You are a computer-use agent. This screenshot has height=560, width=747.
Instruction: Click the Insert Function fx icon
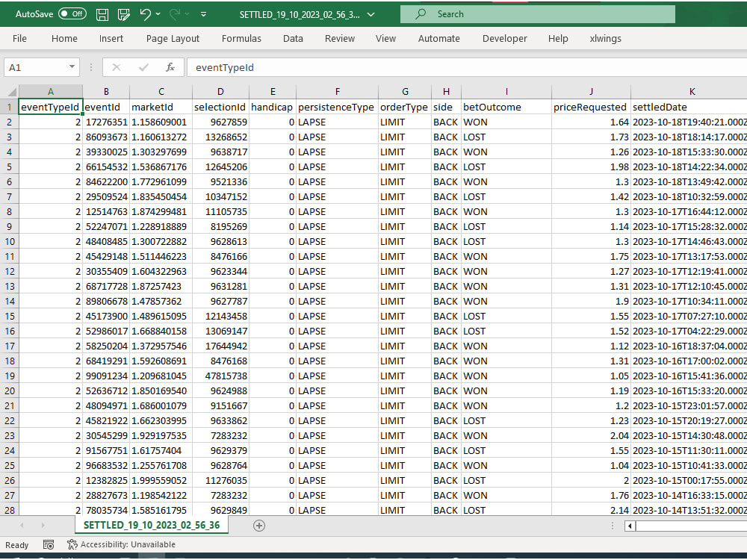[170, 68]
